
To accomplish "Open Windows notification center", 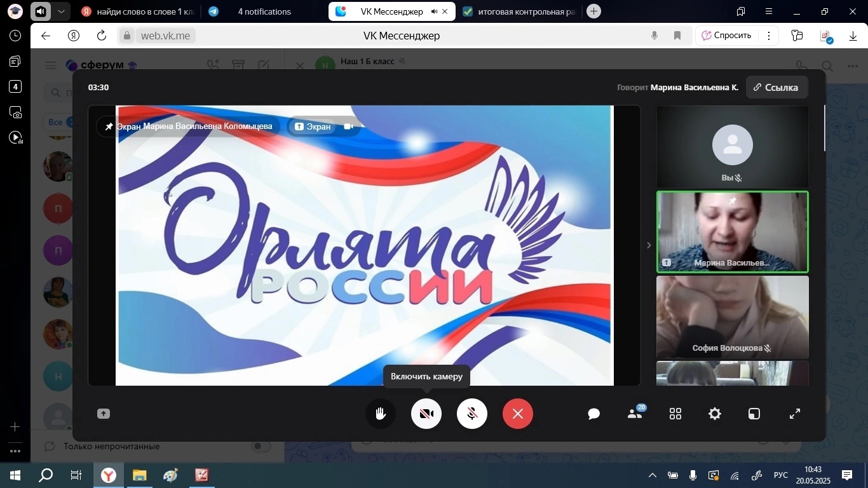I will coord(847,475).
